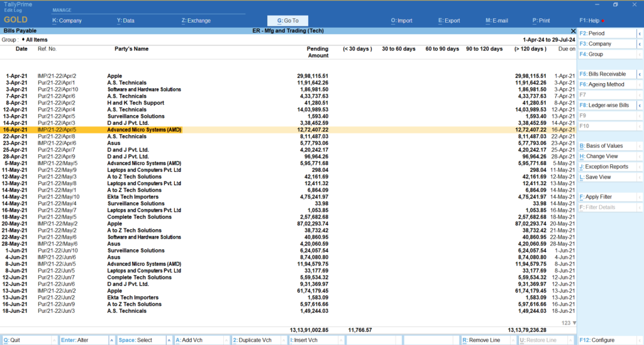The image size is (644, 345).
Task: Expand the chevron beside B: Basis of Values
Action: point(640,146)
